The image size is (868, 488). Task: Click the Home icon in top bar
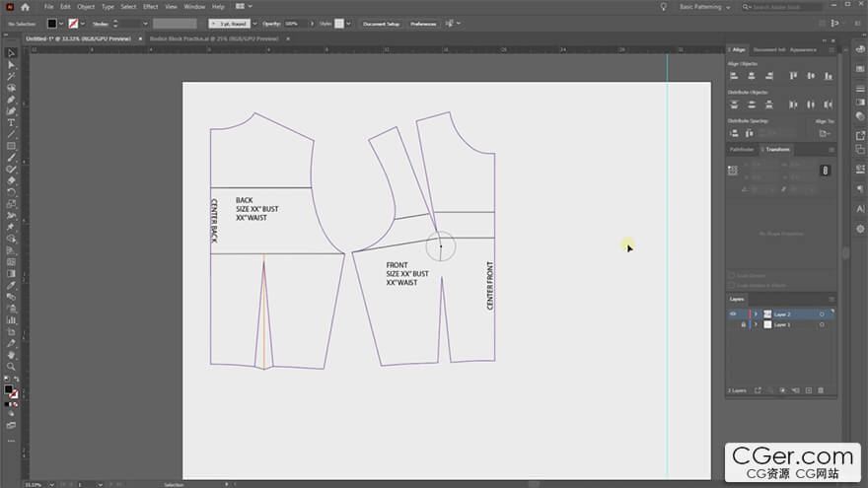[26, 7]
